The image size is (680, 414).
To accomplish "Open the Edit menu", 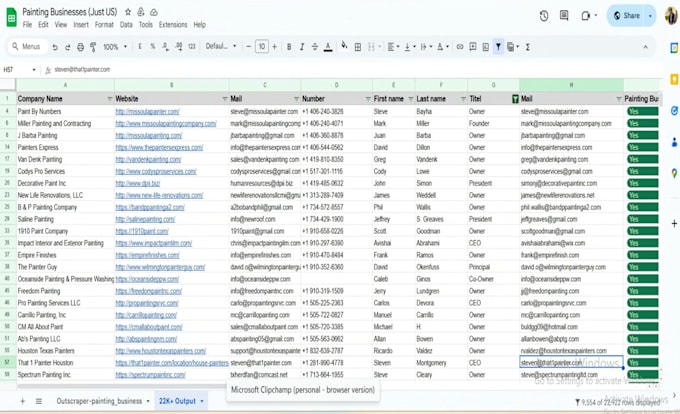I will click(x=43, y=25).
